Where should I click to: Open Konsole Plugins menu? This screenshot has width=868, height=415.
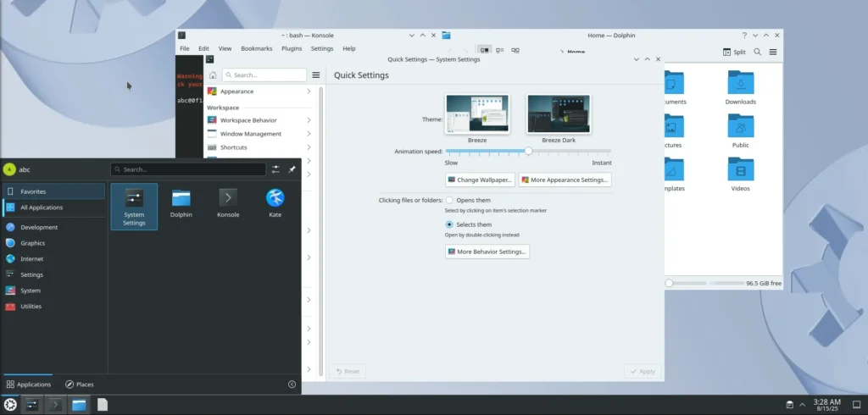[x=292, y=48]
